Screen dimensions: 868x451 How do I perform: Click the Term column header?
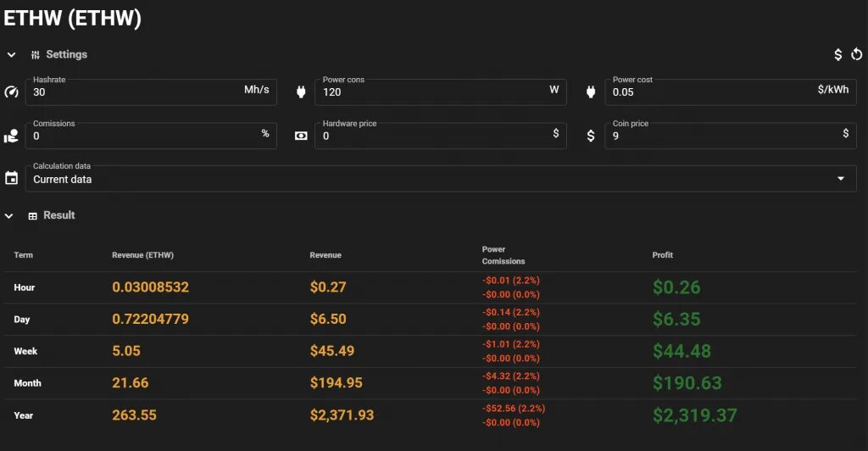[x=23, y=255]
